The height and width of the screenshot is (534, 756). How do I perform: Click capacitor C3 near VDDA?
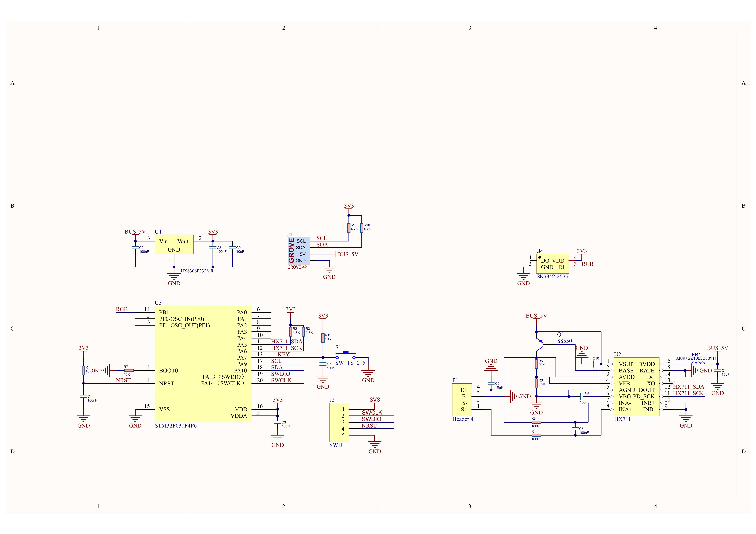click(278, 422)
